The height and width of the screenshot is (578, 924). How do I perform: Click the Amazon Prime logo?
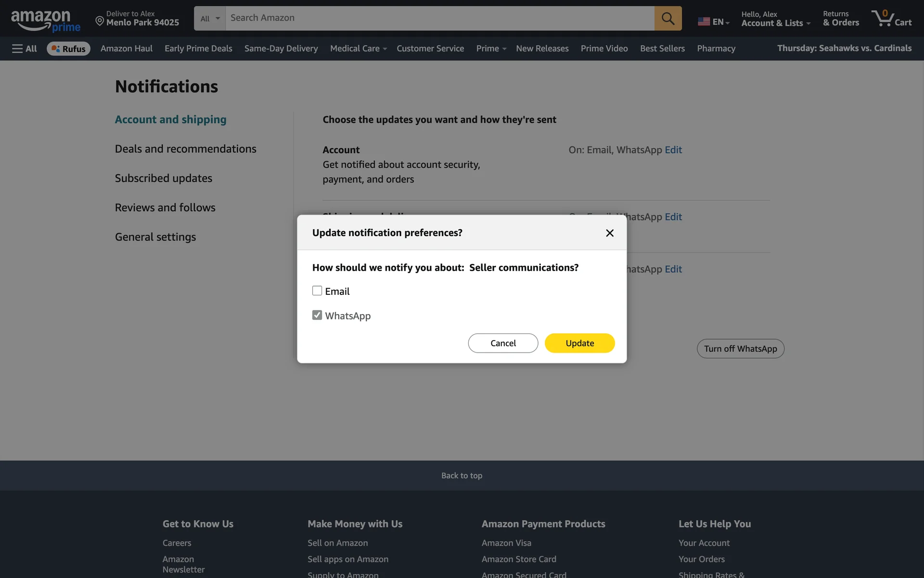tap(45, 21)
